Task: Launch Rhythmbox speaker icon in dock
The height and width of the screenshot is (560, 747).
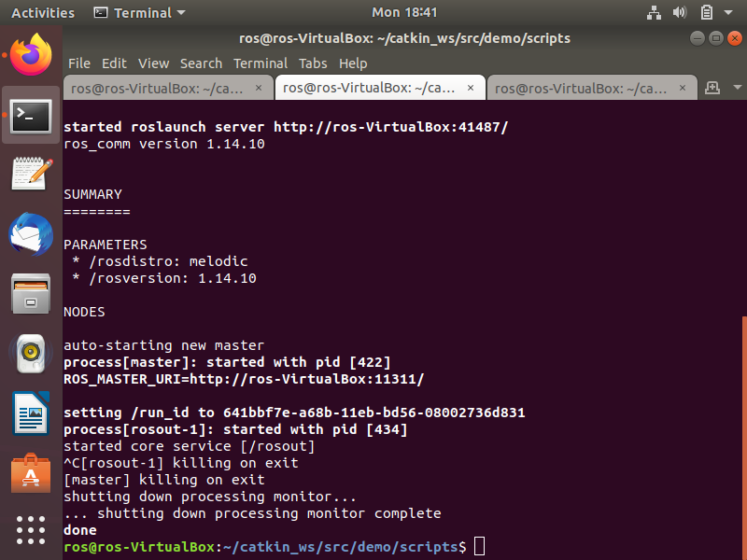Action: 31,353
